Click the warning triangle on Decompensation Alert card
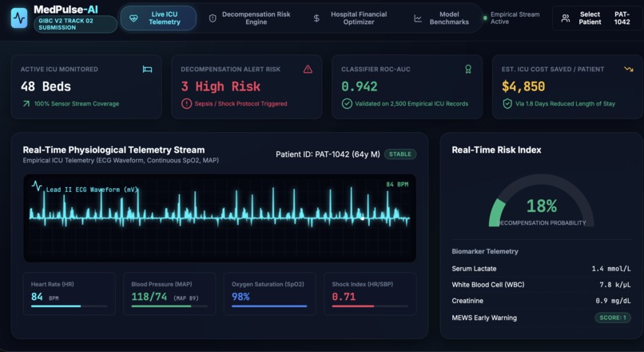Screen dimensions: 644x352 [x=308, y=69]
